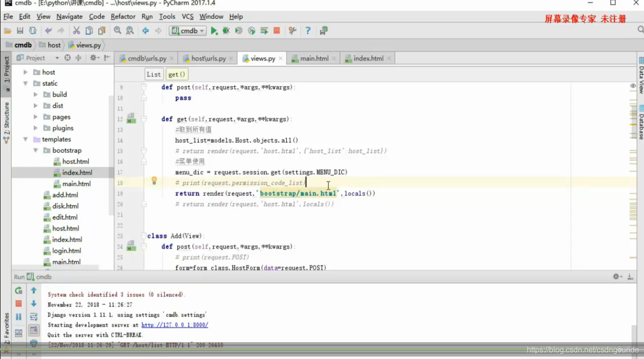Screen dimensions: 644x359
Task: Navigate back with the blue arrow
Action: (146, 31)
